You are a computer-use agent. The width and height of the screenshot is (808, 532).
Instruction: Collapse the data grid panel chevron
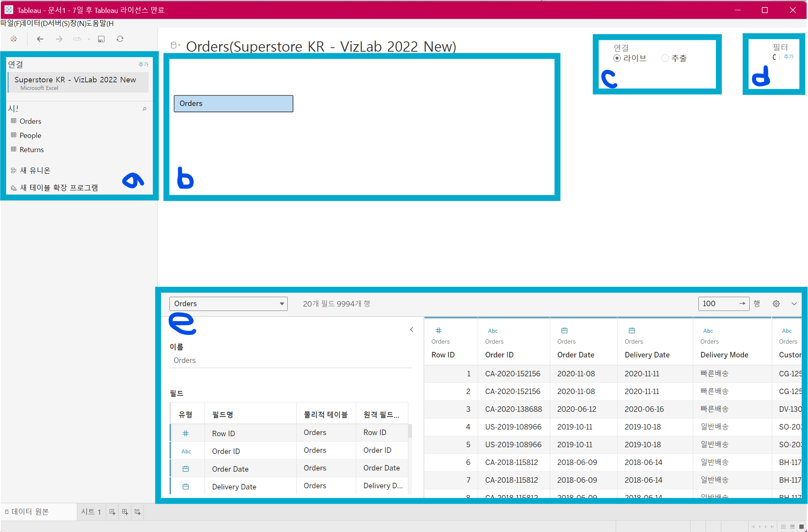point(794,303)
